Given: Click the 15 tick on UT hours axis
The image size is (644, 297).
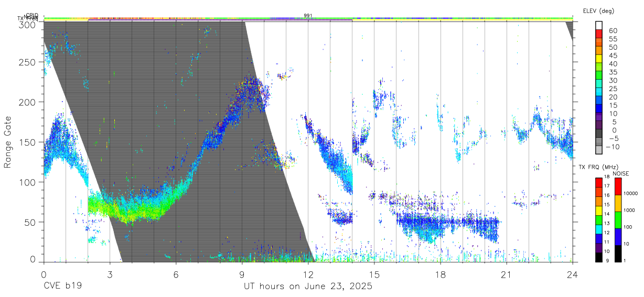Looking at the screenshot, I should click(x=374, y=274).
